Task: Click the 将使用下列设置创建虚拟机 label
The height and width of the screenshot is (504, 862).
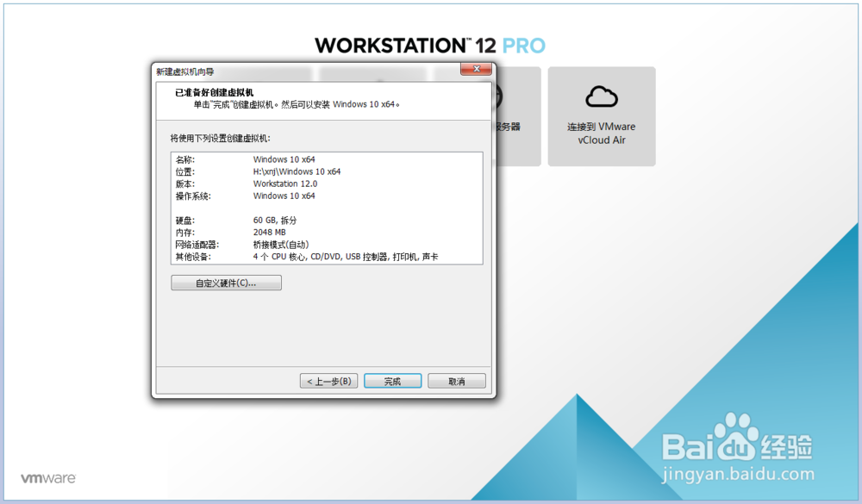Action: coord(221,138)
